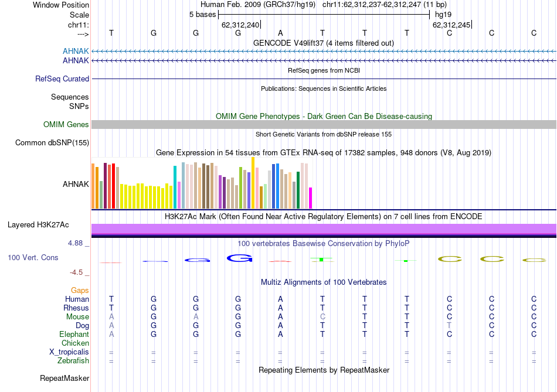This screenshot has height=392, width=557.
Task: Click the GENCODE V49lift37 track title
Action: (x=324, y=43)
